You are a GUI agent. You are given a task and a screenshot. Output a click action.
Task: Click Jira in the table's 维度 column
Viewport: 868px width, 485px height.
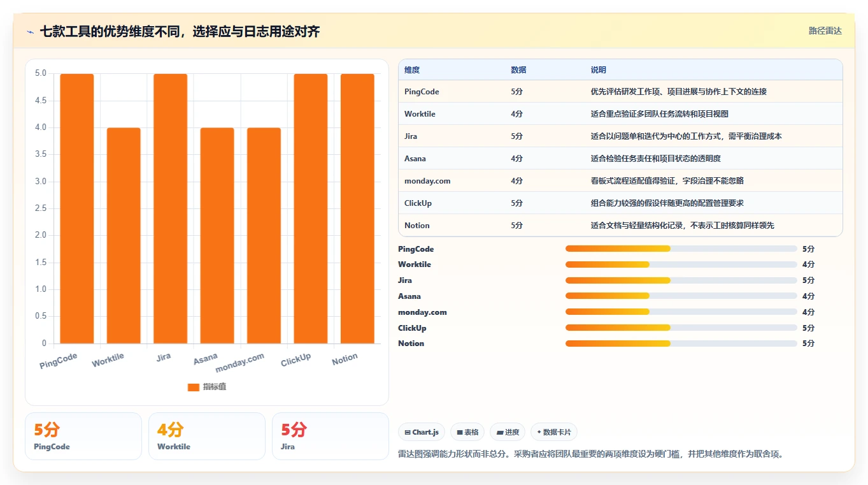point(411,136)
